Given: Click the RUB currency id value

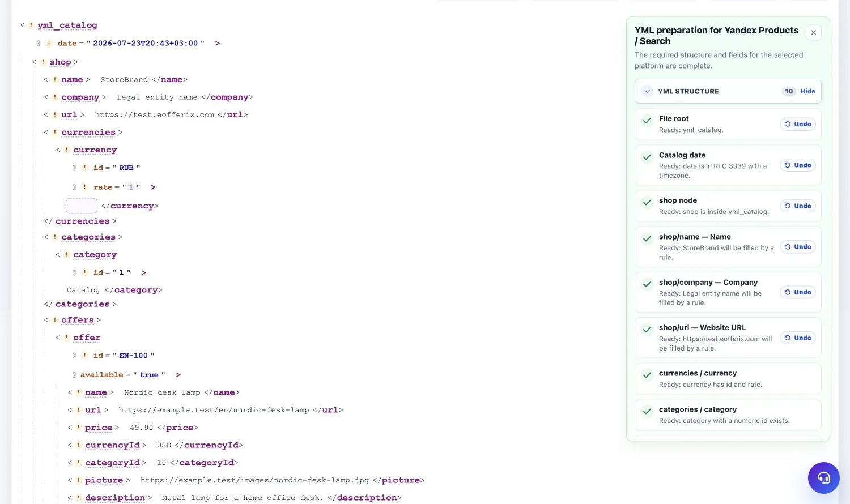Looking at the screenshot, I should (126, 168).
